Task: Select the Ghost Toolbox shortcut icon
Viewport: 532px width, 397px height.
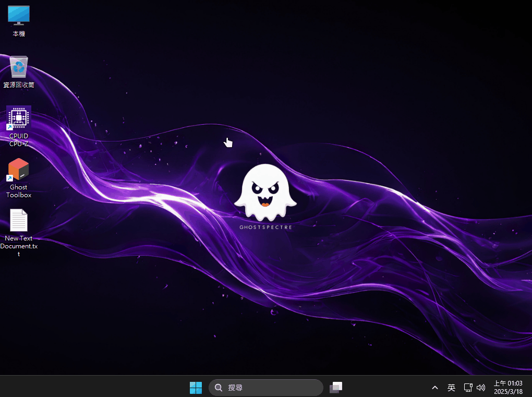Action: tap(19, 178)
